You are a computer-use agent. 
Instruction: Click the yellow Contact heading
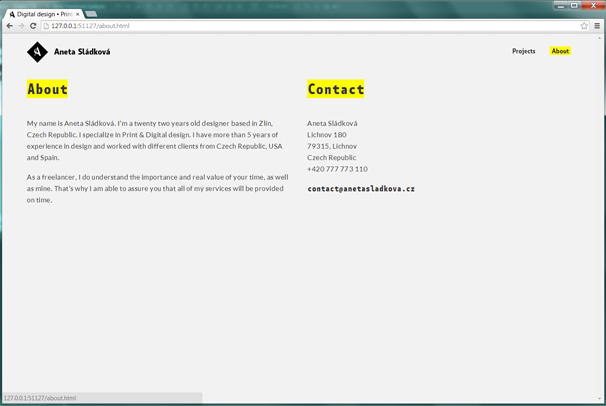[336, 89]
